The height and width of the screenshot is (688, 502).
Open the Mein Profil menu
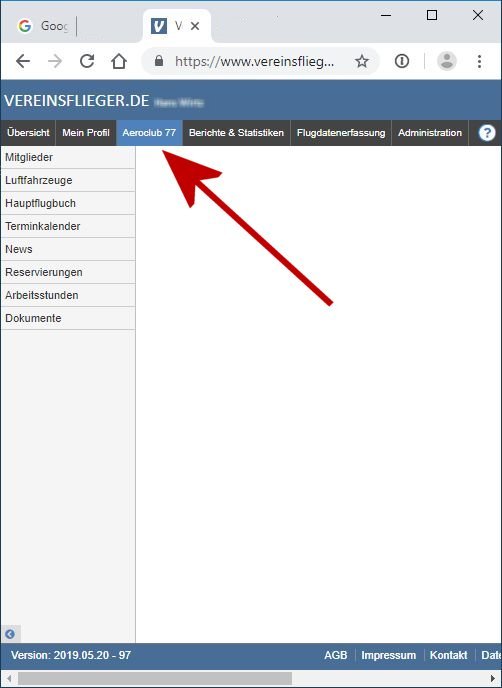pyautogui.click(x=86, y=133)
